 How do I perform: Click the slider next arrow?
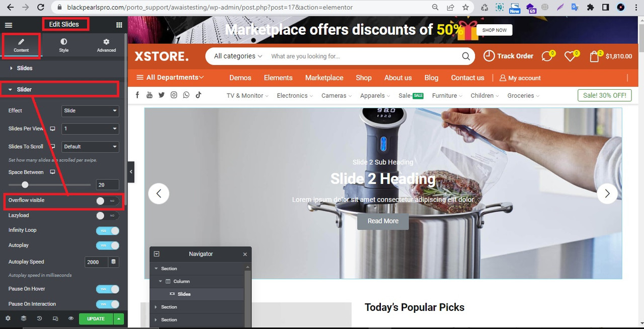607,193
